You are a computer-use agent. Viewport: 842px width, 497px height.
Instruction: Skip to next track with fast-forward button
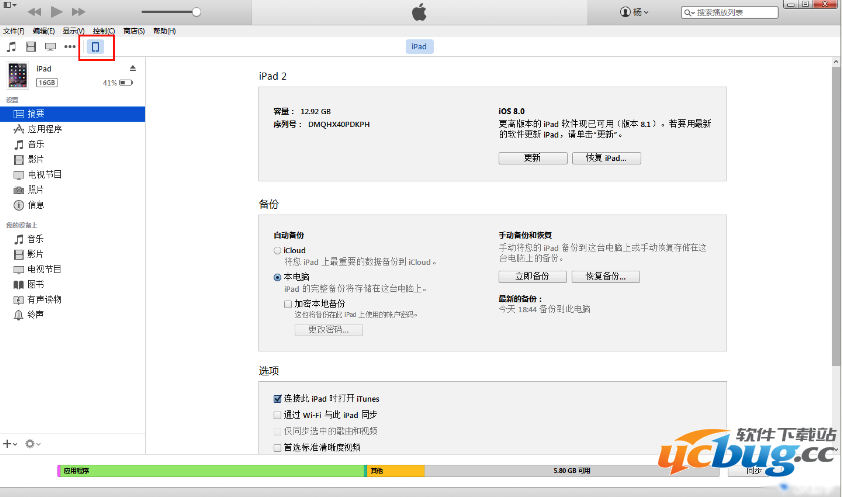[x=82, y=12]
